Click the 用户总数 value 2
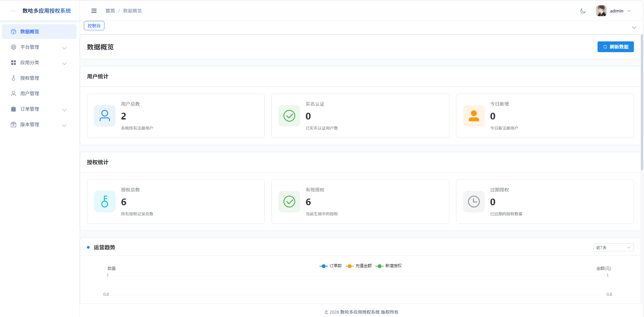The width and height of the screenshot is (644, 317). (124, 116)
